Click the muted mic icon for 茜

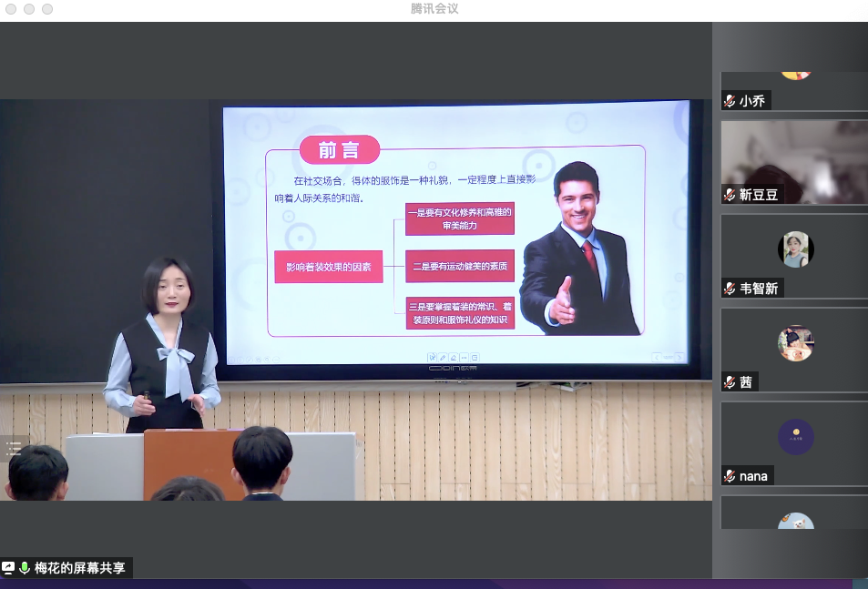(730, 382)
